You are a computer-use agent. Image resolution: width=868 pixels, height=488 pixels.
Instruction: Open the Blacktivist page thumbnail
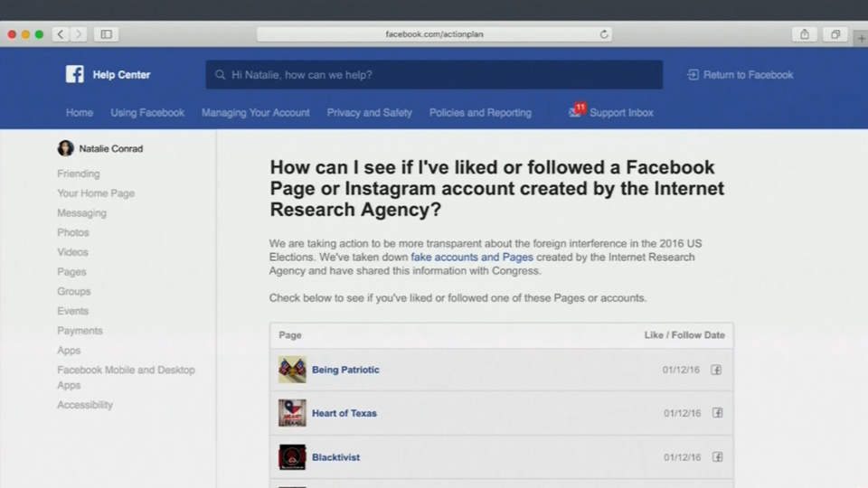pyautogui.click(x=292, y=457)
